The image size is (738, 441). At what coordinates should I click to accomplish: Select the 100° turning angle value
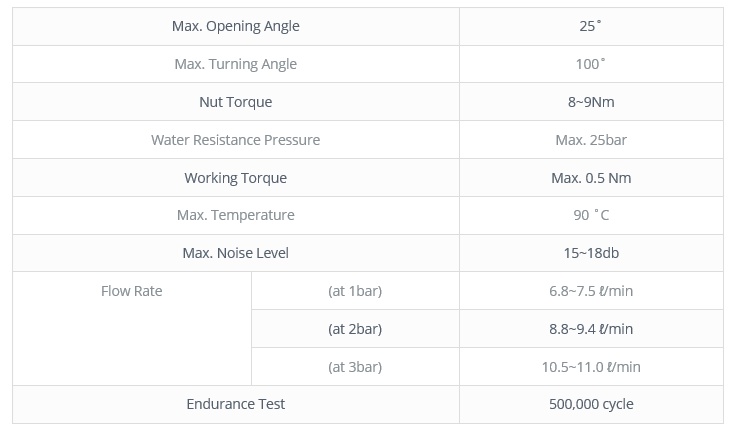point(590,64)
